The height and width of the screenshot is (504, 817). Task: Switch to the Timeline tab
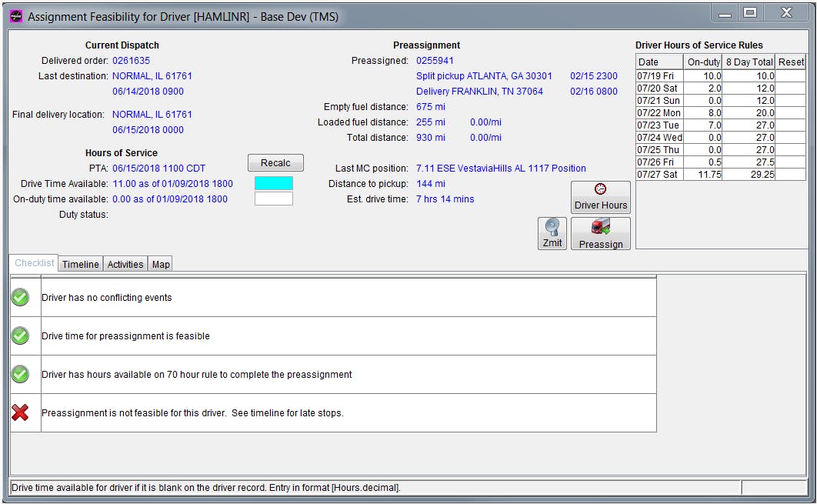80,263
